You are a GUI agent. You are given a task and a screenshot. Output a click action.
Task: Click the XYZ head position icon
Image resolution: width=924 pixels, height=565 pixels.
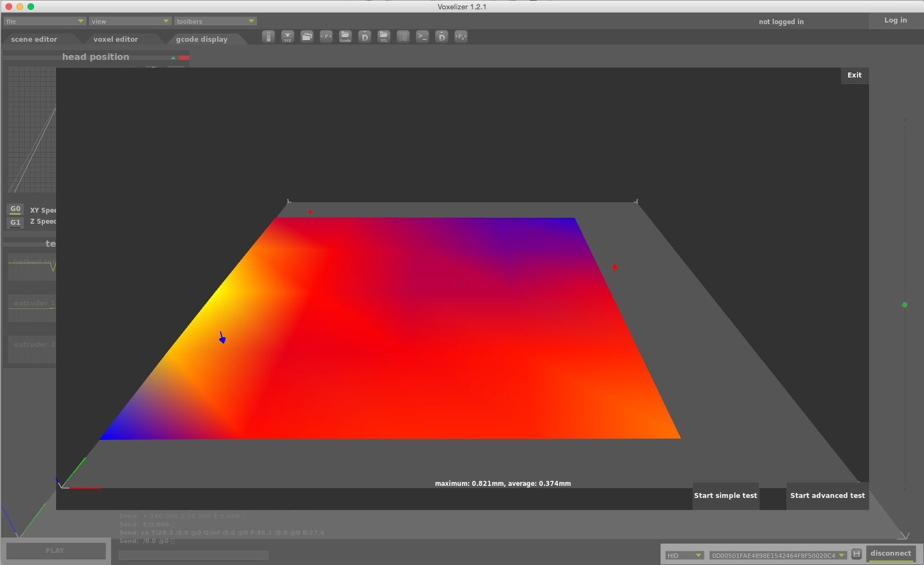click(288, 37)
